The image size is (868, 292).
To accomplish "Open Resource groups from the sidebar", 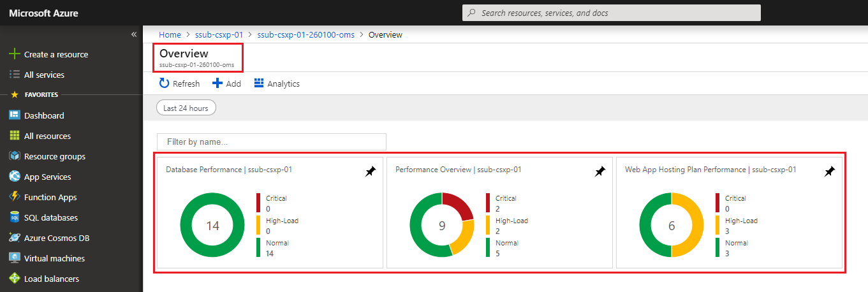I will pos(55,156).
